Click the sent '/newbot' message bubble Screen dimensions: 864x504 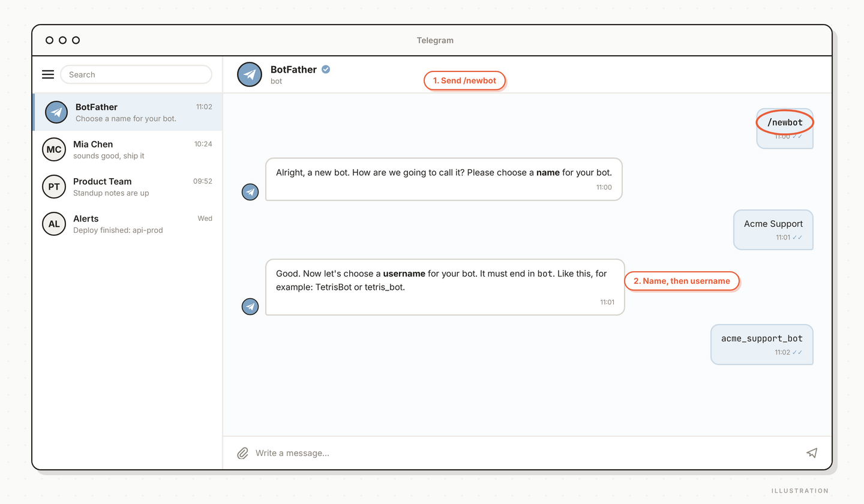tap(785, 128)
